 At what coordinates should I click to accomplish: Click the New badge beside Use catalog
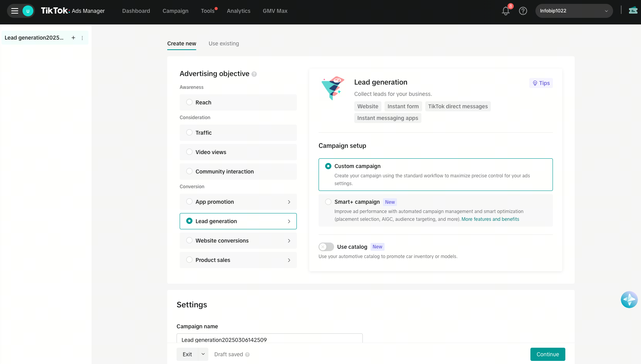click(x=378, y=247)
